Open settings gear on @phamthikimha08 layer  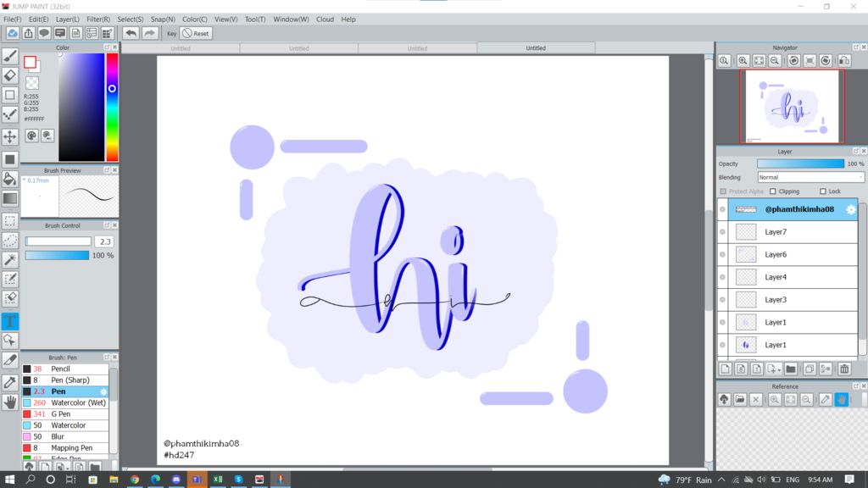pos(851,209)
